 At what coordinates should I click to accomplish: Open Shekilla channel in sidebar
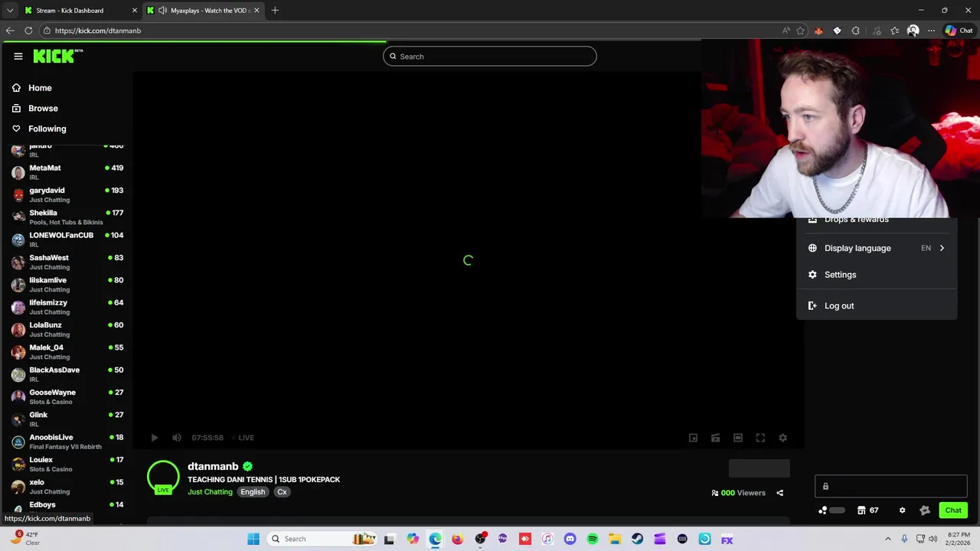point(67,217)
